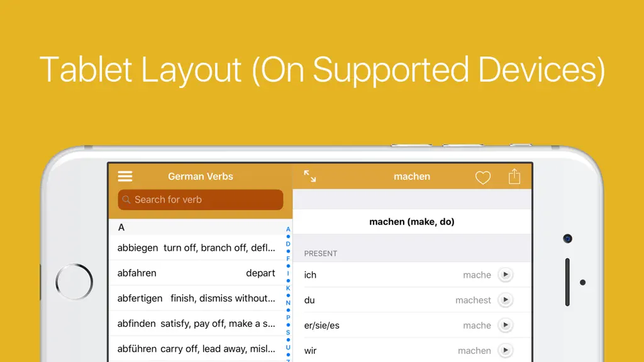Screen dimensions: 644x362
Task: Open the hamburger menu in German Verbs
Action: tap(125, 176)
